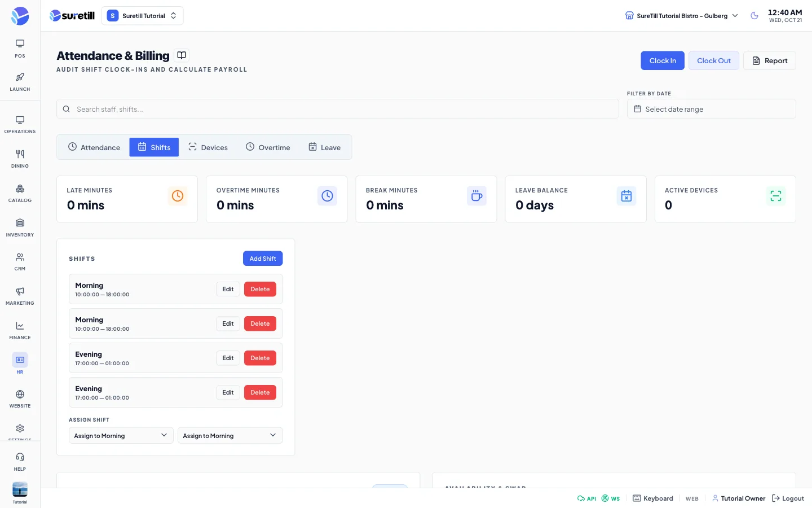Expand the SureTill Tutorial Bistro – Gulberg location dropdown

681,16
